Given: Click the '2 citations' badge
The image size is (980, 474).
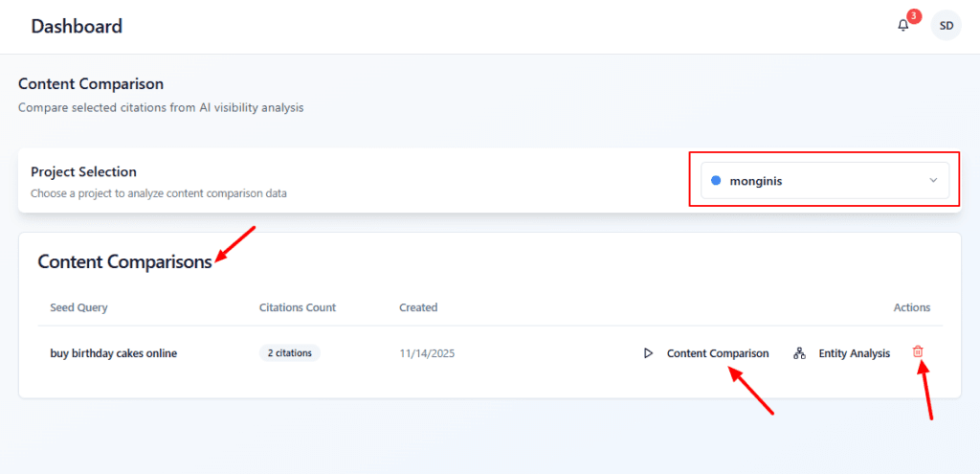Looking at the screenshot, I should (x=289, y=353).
